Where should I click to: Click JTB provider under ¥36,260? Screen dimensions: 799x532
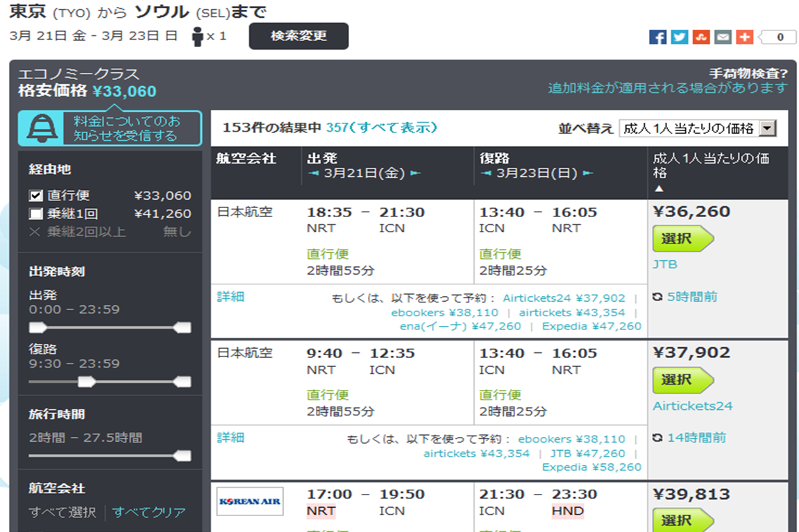[x=665, y=265]
